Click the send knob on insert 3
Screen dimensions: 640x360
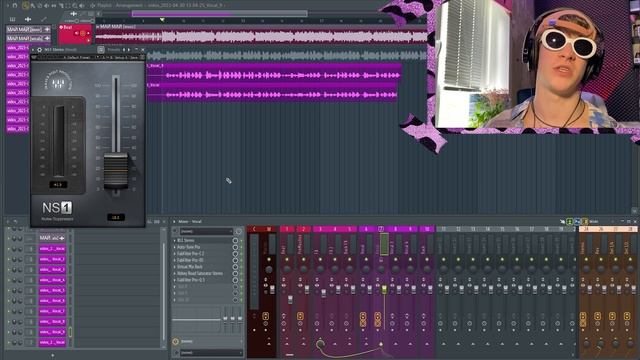pos(320,344)
